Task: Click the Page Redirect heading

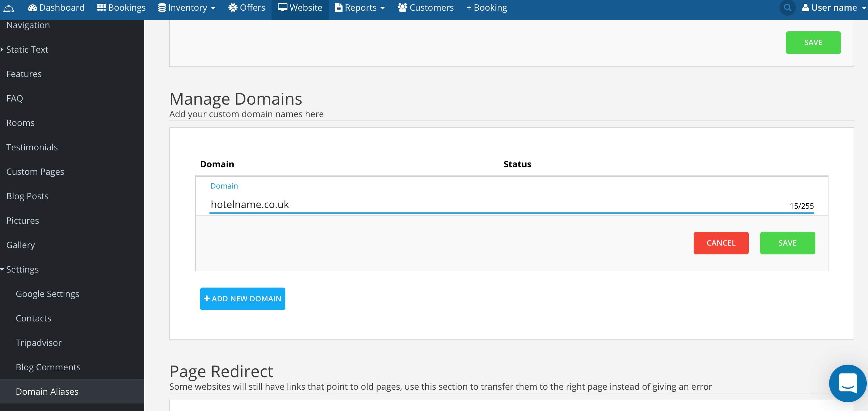Action: tap(221, 371)
